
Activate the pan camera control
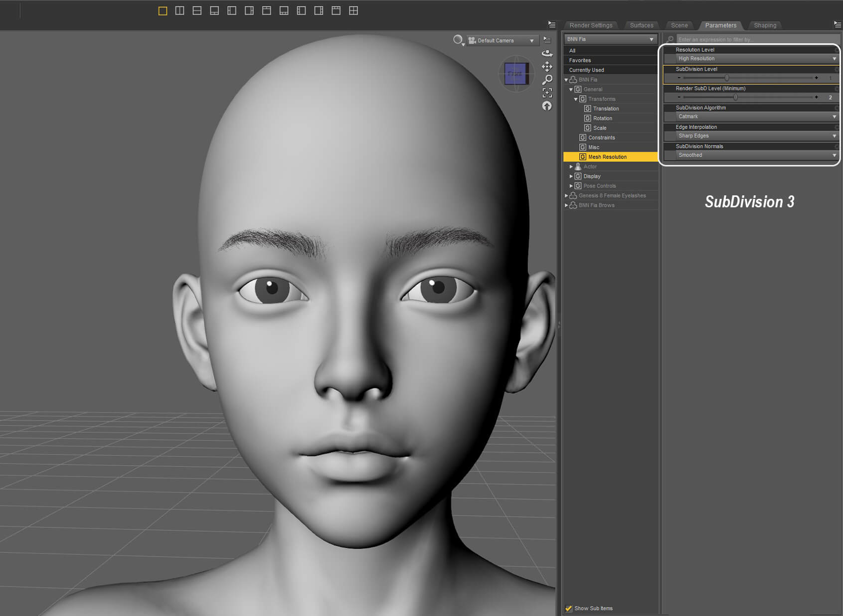547,66
